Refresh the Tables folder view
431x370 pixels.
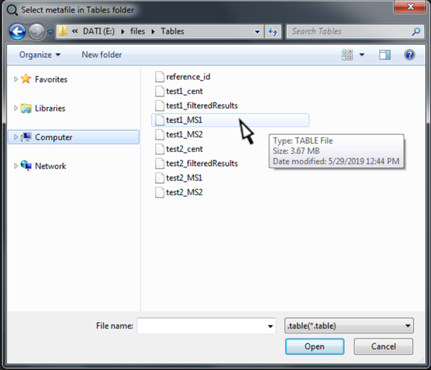click(273, 32)
